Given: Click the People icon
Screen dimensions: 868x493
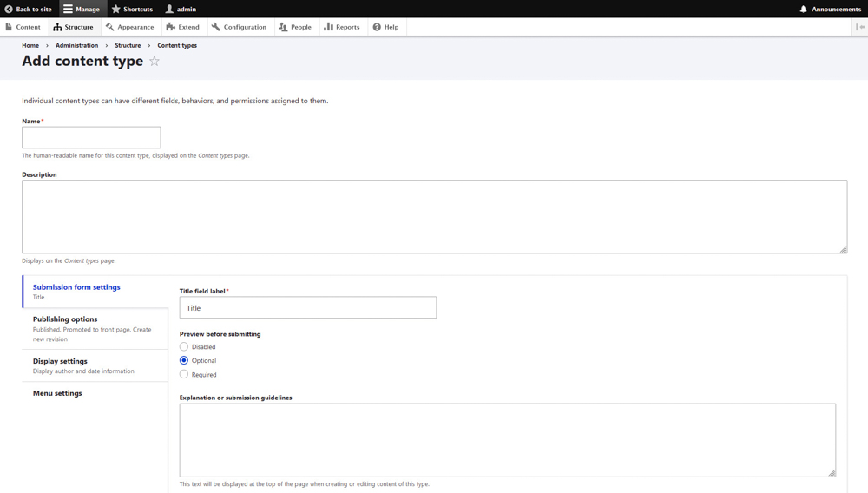Looking at the screenshot, I should tap(284, 27).
